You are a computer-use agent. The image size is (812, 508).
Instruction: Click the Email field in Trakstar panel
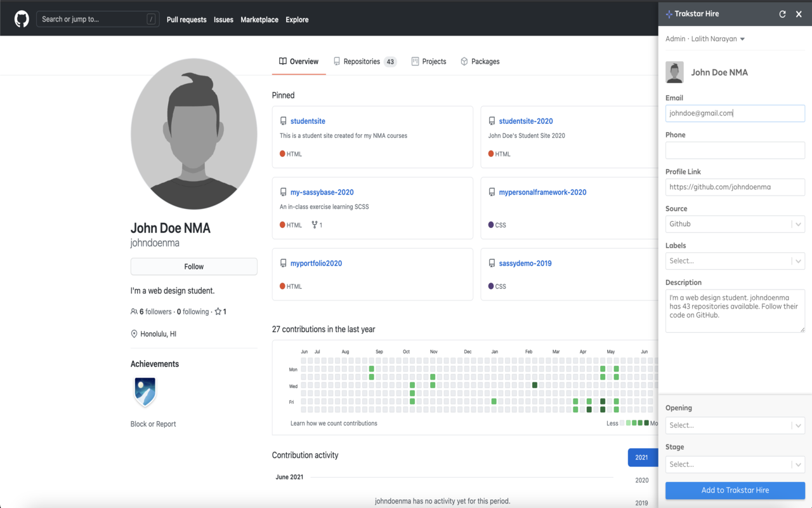[735, 113]
